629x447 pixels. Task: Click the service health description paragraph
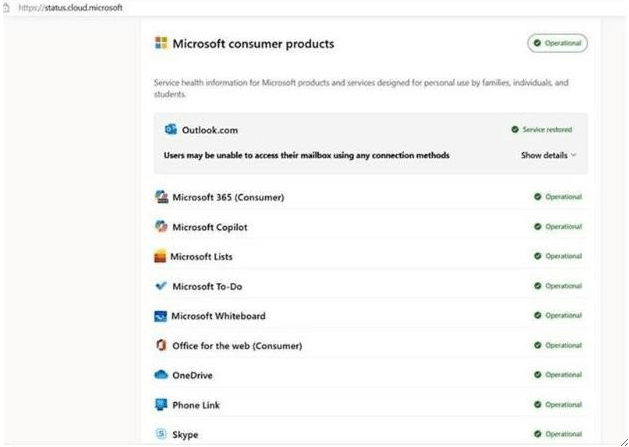pyautogui.click(x=361, y=89)
